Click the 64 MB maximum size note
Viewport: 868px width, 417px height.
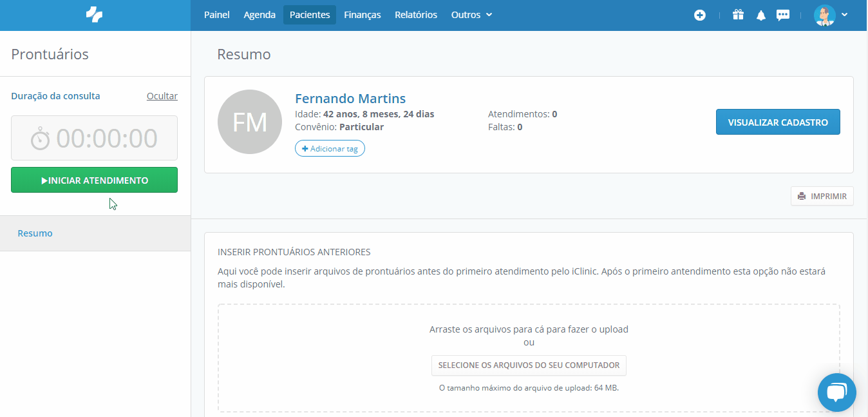(529, 388)
